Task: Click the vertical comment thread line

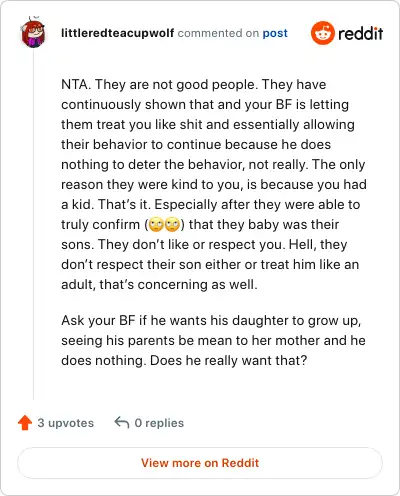Action: (33, 224)
